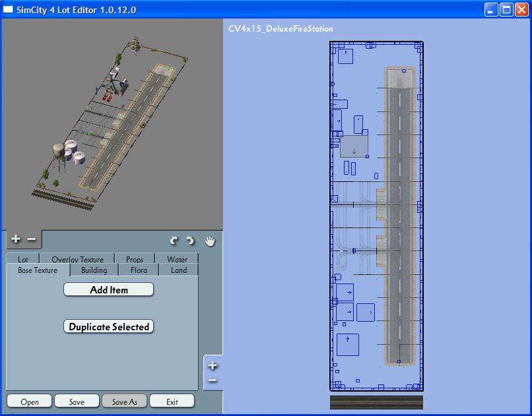
Task: Select the CV4x15_DeluxeFireStation lot title
Action: 281,29
